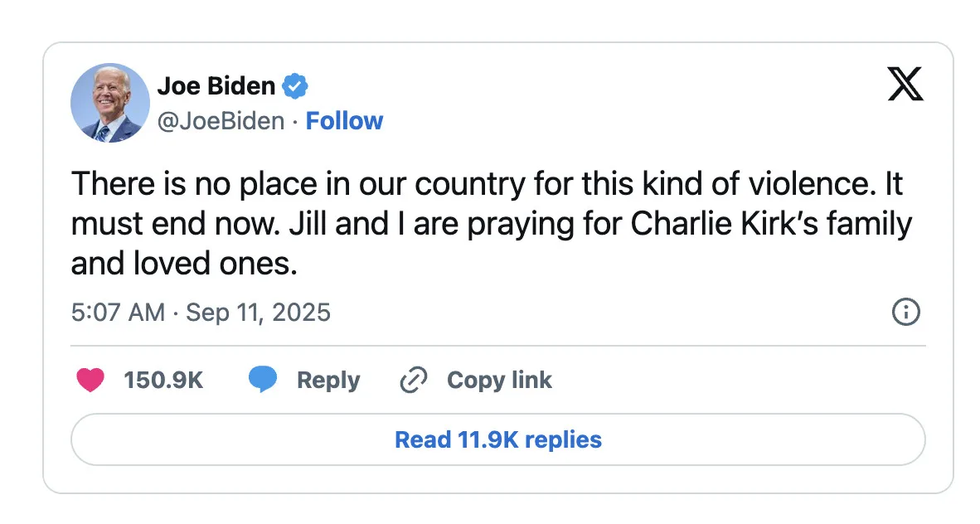Click the Reply label text
The image size is (980, 524).
[328, 380]
